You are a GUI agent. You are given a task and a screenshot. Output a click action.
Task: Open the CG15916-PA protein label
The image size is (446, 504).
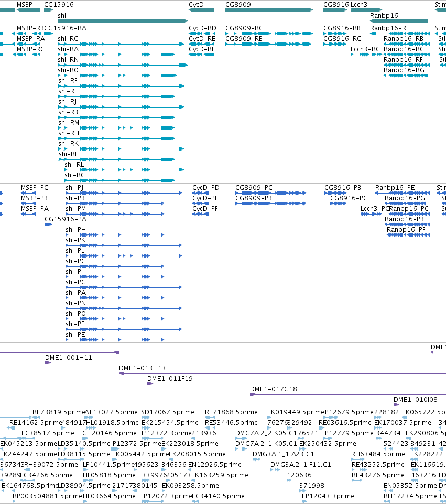coord(66,219)
